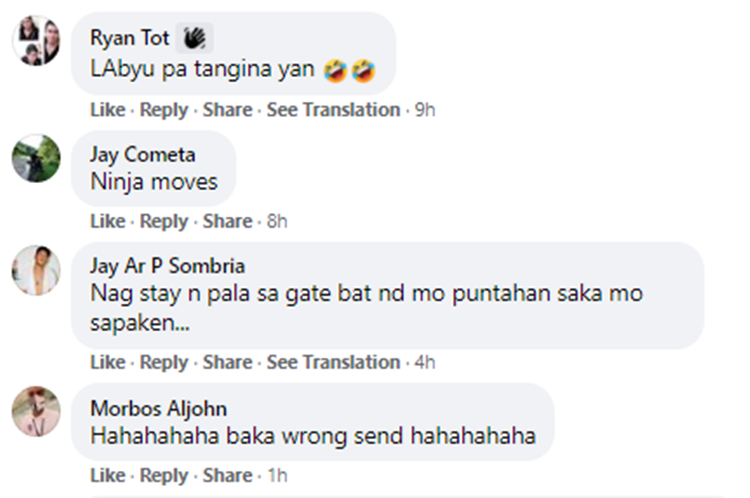See Translation for Jay Ar P Sombria's comment
The image size is (750, 498).
click(x=333, y=362)
